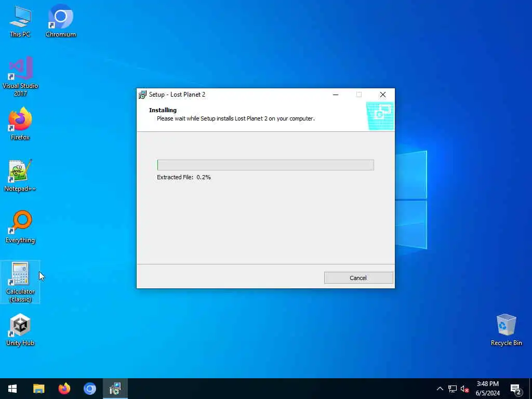Select the Recycle Bin icon
This screenshot has width=532, height=399.
506,330
